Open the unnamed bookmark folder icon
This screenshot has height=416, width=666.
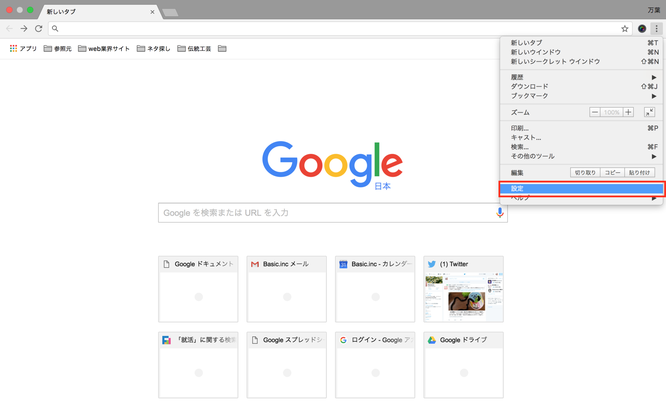(x=222, y=48)
